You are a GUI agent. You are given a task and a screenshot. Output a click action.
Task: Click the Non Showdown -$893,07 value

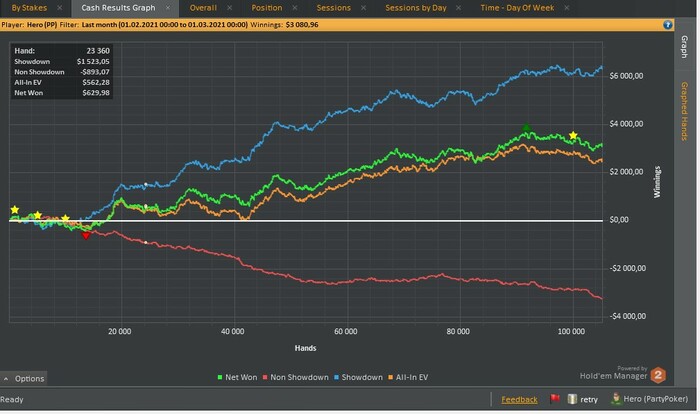(95, 72)
